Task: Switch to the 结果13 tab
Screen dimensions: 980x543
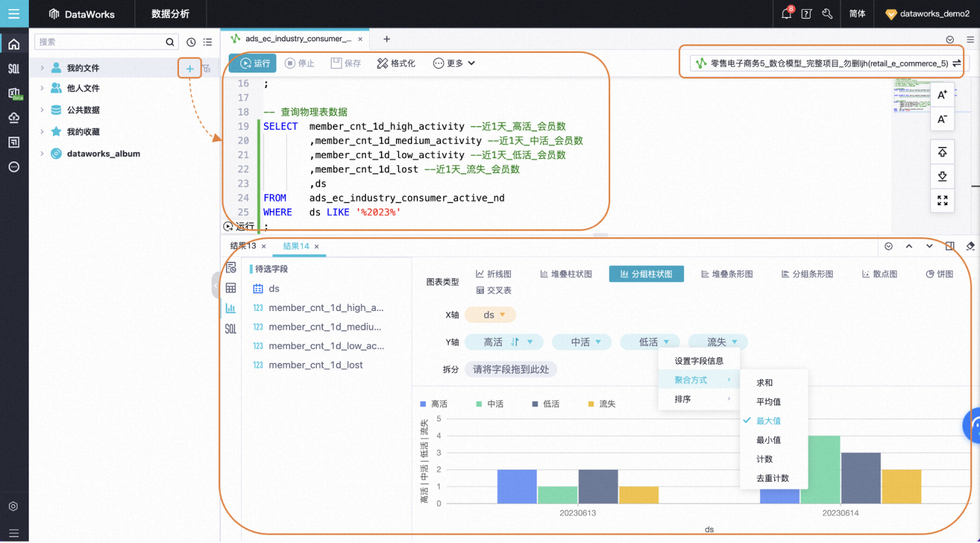Action: [243, 246]
